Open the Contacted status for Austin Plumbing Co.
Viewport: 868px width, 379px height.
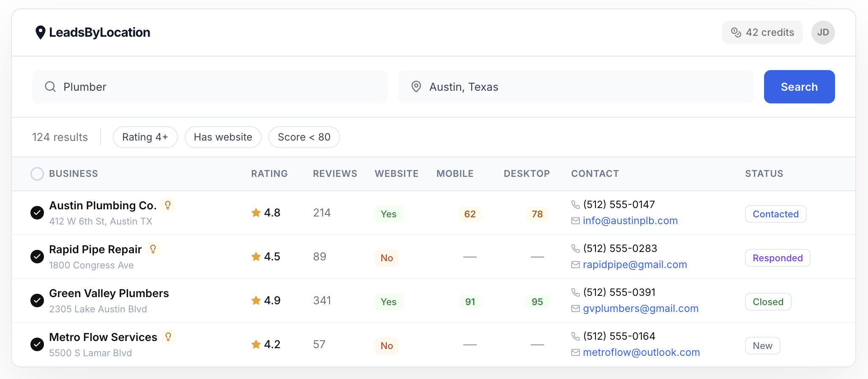coord(775,214)
